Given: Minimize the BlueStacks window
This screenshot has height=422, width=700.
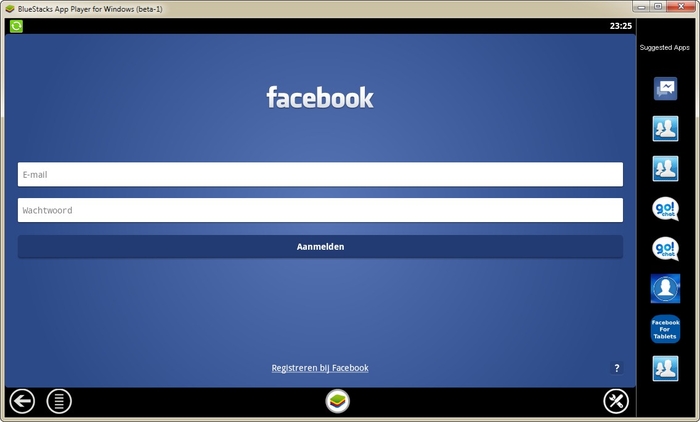Looking at the screenshot, I should pos(642,7).
